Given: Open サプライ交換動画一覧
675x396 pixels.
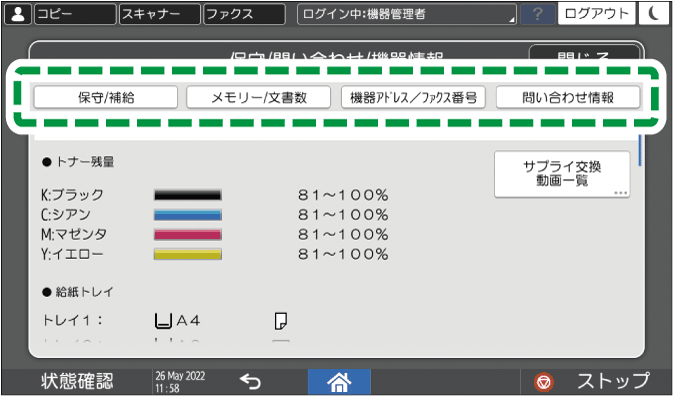Looking at the screenshot, I should (x=562, y=174).
